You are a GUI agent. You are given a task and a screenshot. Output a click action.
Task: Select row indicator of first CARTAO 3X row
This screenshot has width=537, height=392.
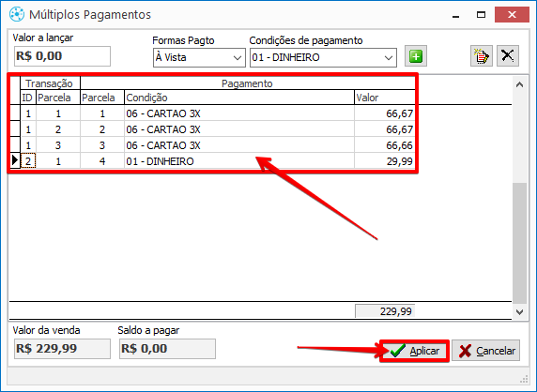tap(15, 113)
